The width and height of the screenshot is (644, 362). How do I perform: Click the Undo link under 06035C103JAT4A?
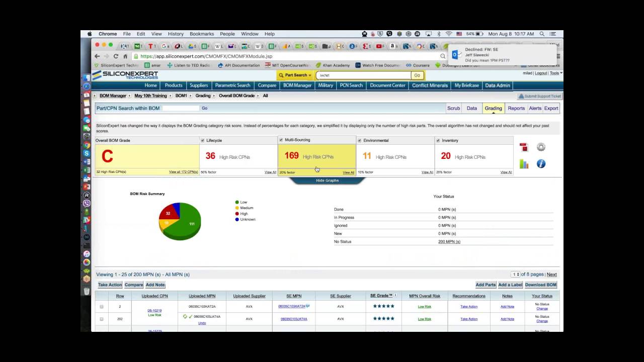click(x=202, y=323)
